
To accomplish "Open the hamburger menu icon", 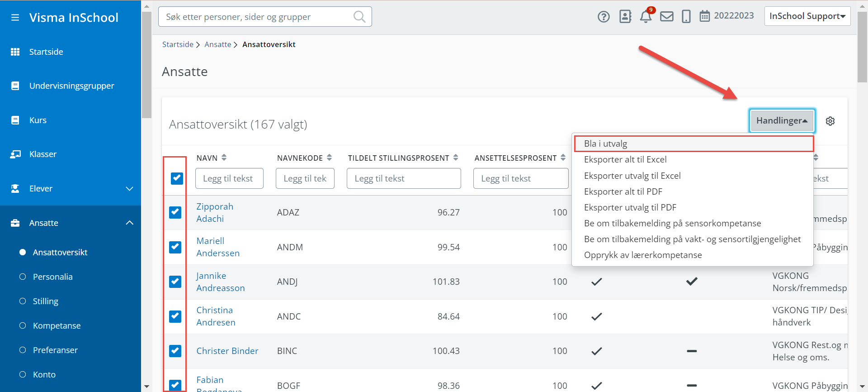I will (x=15, y=18).
